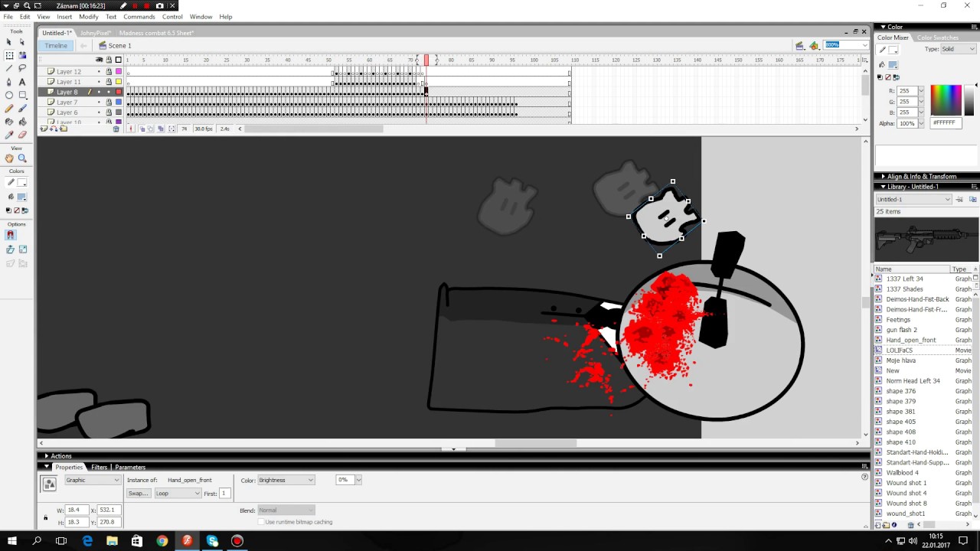Open File Explorer from the taskbar

click(112, 541)
